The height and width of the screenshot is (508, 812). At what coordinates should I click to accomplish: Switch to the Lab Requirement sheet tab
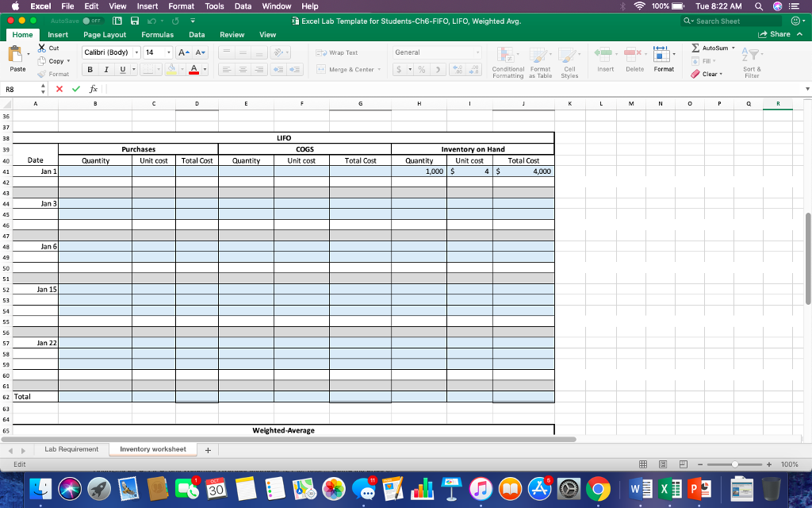click(71, 448)
